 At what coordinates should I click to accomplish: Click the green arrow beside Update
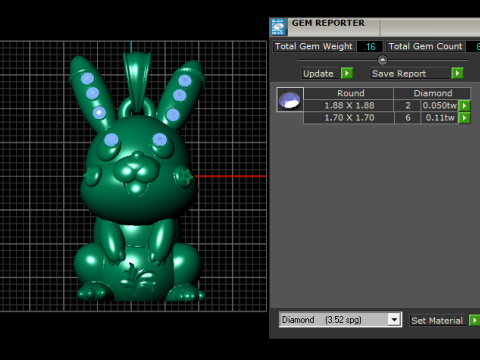coord(347,73)
